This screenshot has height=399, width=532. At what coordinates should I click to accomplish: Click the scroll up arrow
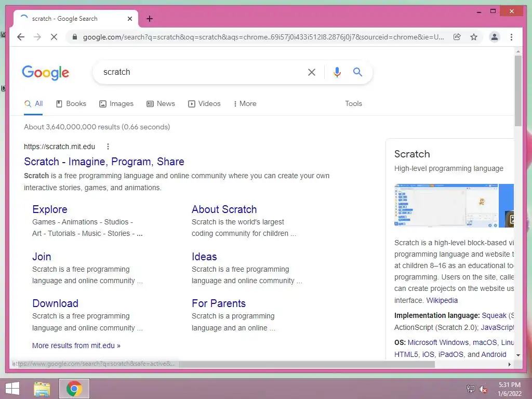coord(518,51)
